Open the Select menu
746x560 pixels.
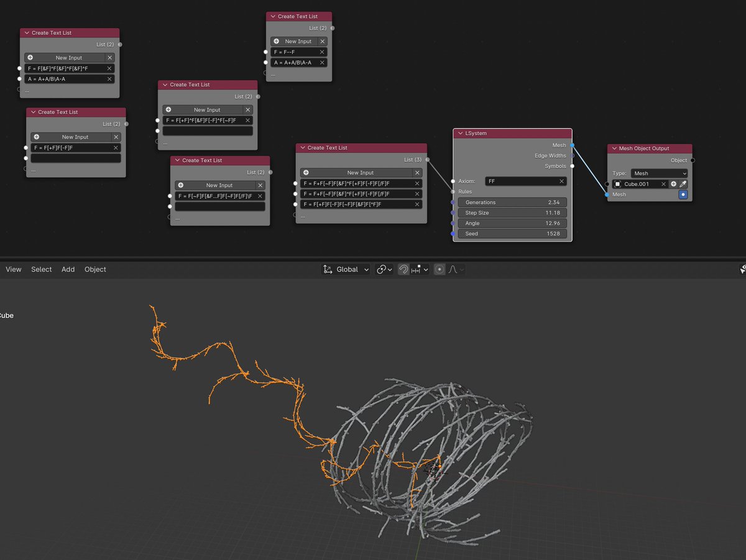[x=42, y=269]
